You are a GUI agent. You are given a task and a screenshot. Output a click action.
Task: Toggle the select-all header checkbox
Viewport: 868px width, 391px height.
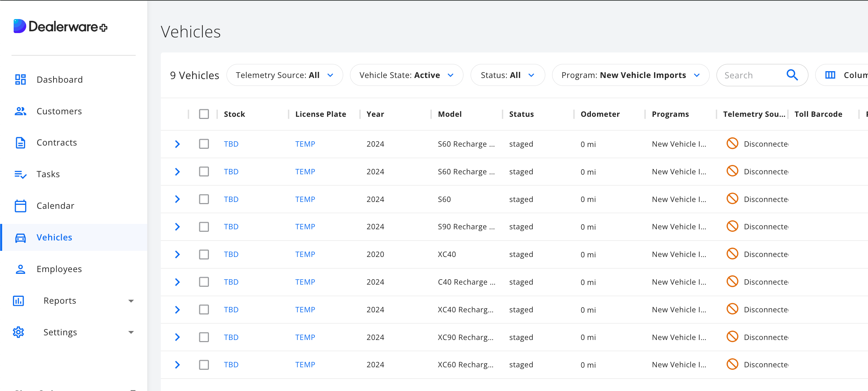point(204,114)
